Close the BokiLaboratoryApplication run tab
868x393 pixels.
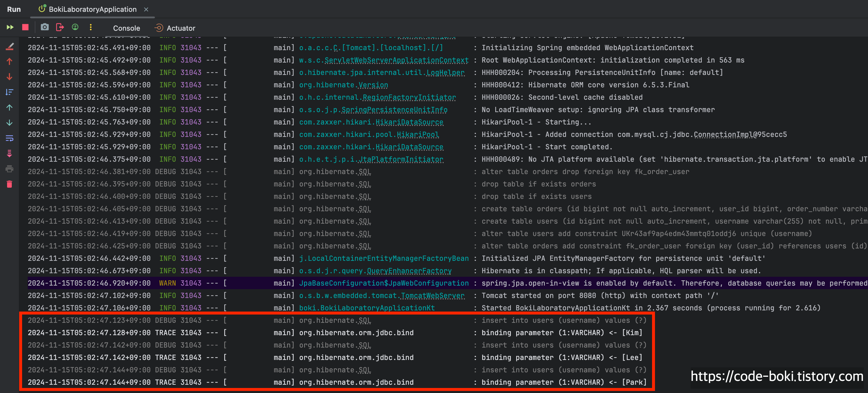pyautogui.click(x=146, y=9)
